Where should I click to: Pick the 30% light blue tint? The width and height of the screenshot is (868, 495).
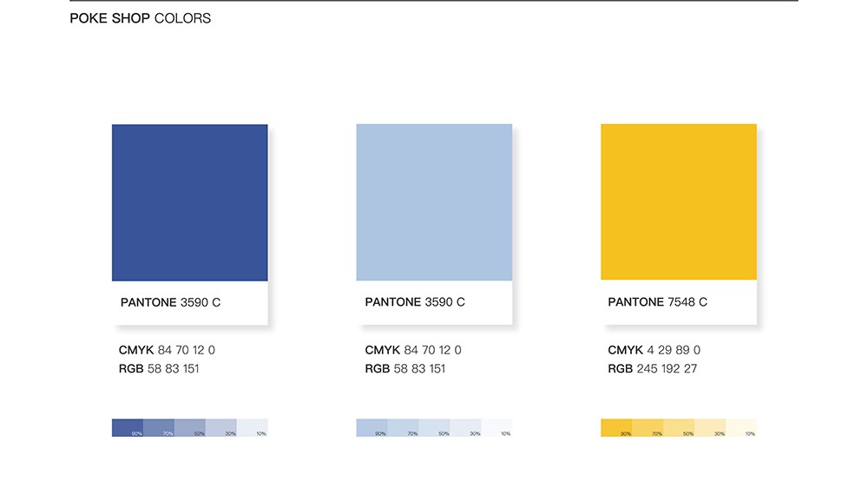465,428
